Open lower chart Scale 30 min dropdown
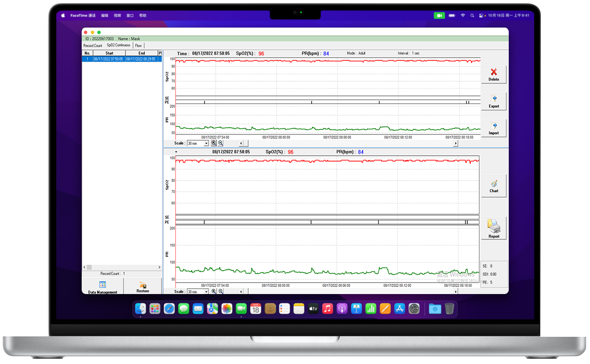Viewport: 590px width, 364px height. pos(206,292)
